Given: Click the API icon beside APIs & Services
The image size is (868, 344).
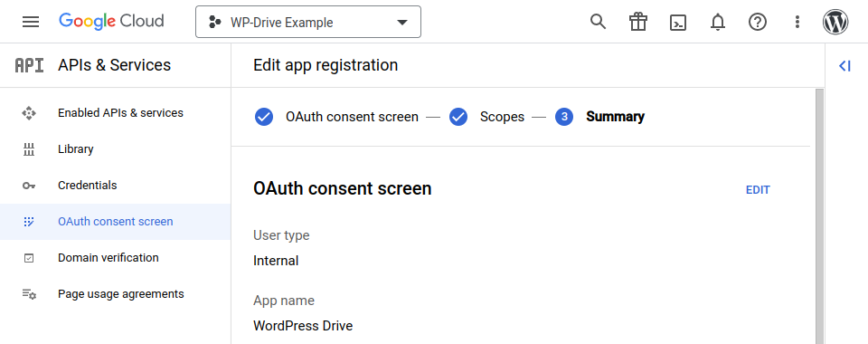Looking at the screenshot, I should 29,65.
